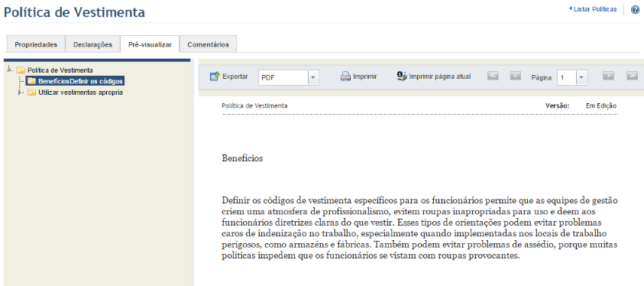This screenshot has height=286, width=644.
Task: Open the Comentários tab
Action: click(209, 45)
